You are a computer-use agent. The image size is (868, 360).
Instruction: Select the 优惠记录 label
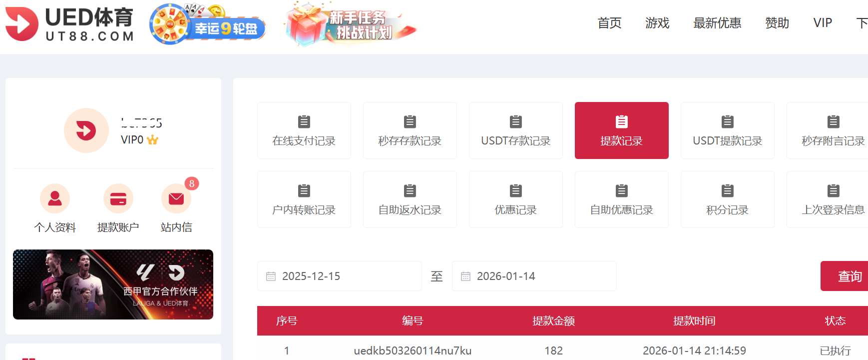pos(516,210)
